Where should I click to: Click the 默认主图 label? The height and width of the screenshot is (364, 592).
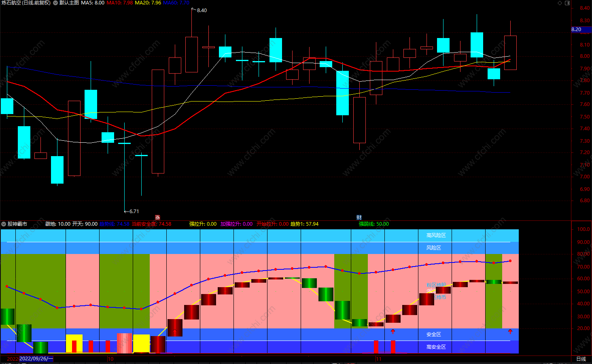[x=69, y=3]
